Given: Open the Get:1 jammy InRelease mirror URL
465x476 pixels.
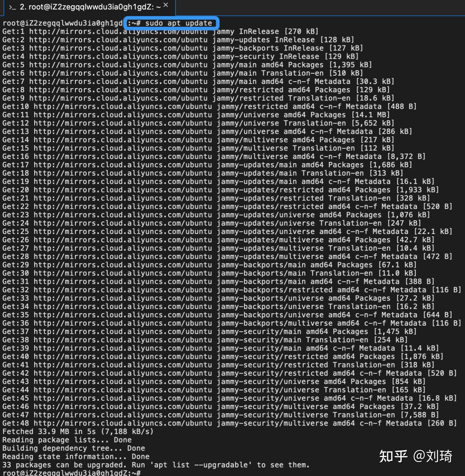Looking at the screenshot, I should (118, 31).
